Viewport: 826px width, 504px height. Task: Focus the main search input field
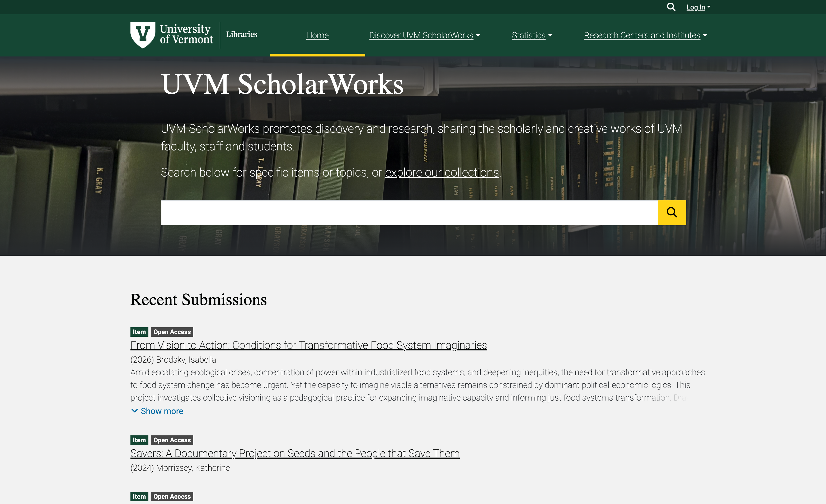(409, 213)
